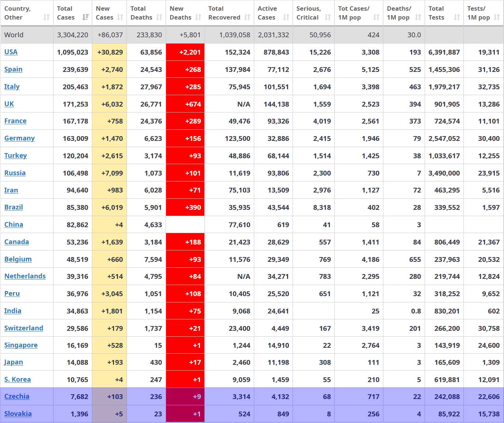Sort by Deaths/1M pop icon
This screenshot has height=423, width=504.
click(418, 17)
